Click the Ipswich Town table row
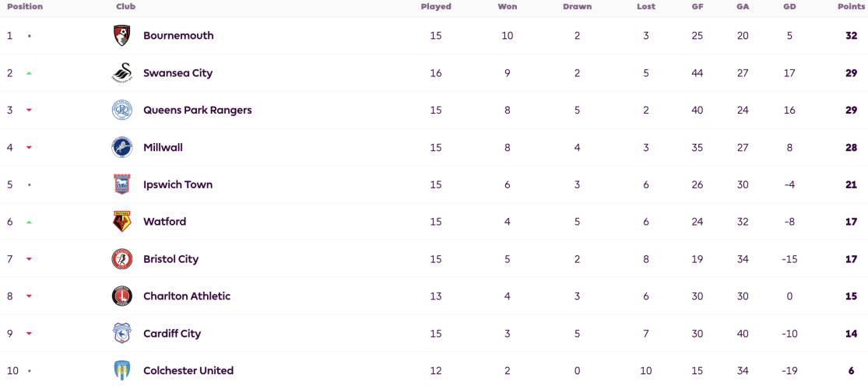 [434, 184]
